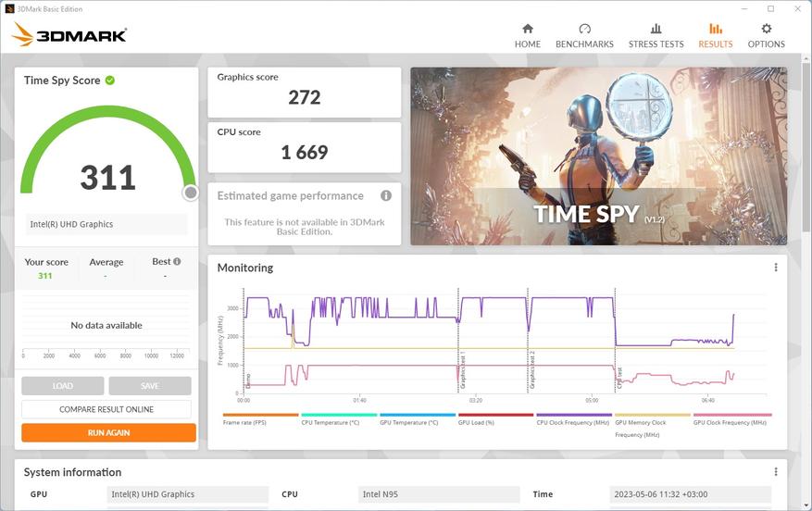Toggle GPU Load (%) legend series
The height and width of the screenshot is (511, 812).
coord(495,419)
